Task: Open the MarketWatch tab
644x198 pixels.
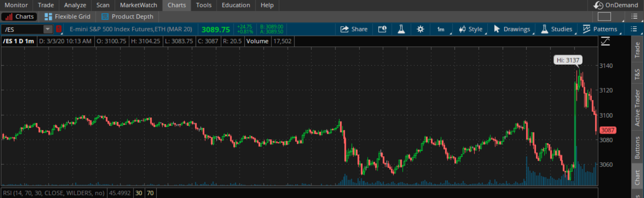Action: point(138,5)
